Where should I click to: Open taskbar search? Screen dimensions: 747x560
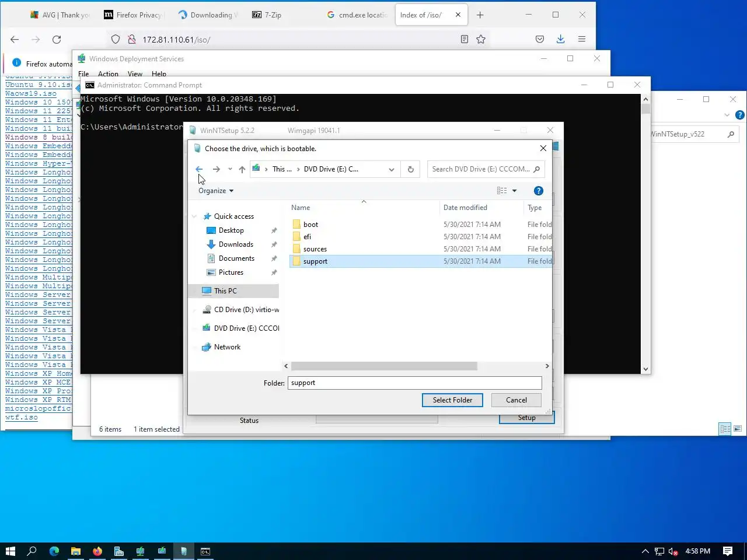(x=32, y=551)
